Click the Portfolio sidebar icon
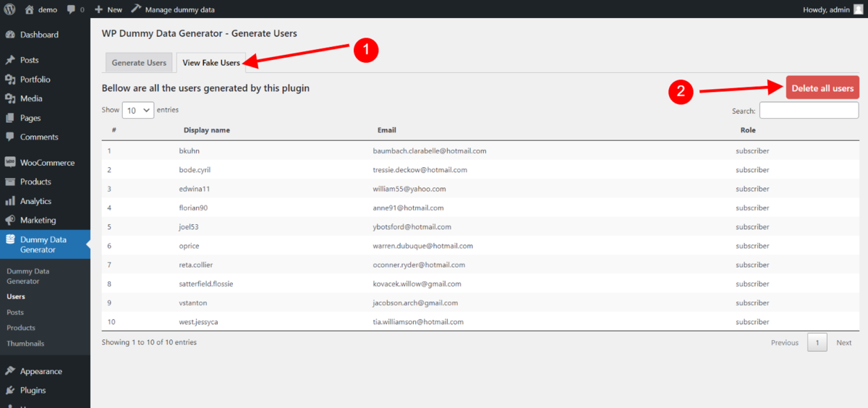Image resolution: width=868 pixels, height=408 pixels. click(x=10, y=80)
